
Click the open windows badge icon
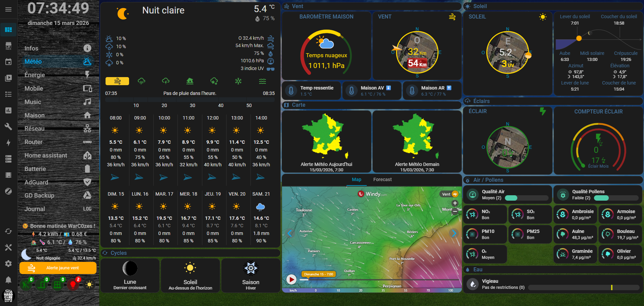[57, 284]
